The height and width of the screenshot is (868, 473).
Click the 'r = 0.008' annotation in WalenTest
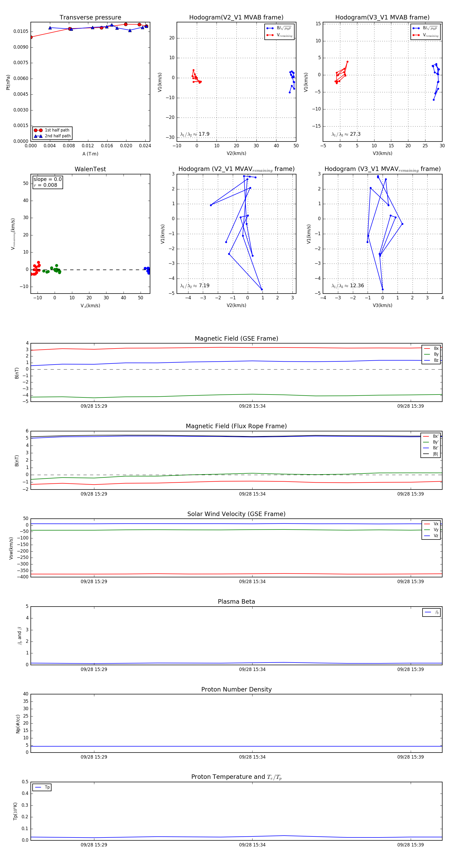(45, 185)
